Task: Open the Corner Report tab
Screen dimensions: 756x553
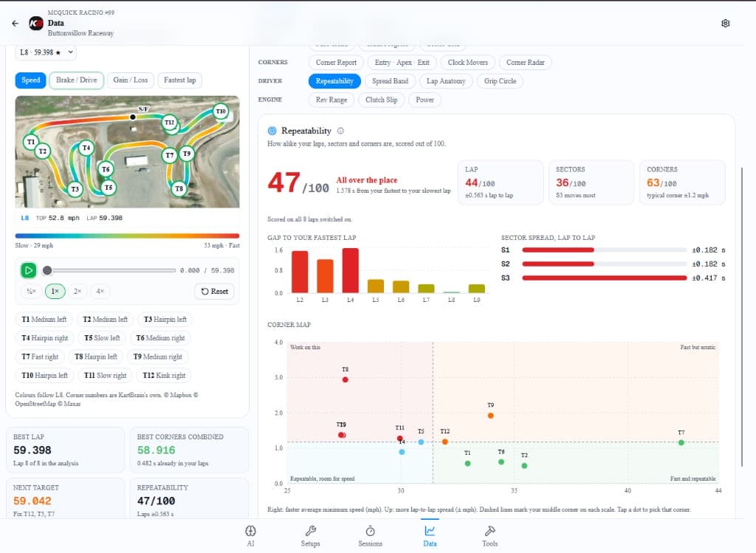Action: 336,62
